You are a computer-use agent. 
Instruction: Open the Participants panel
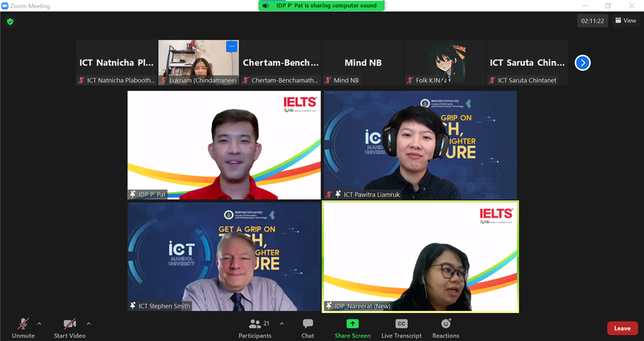click(x=255, y=328)
